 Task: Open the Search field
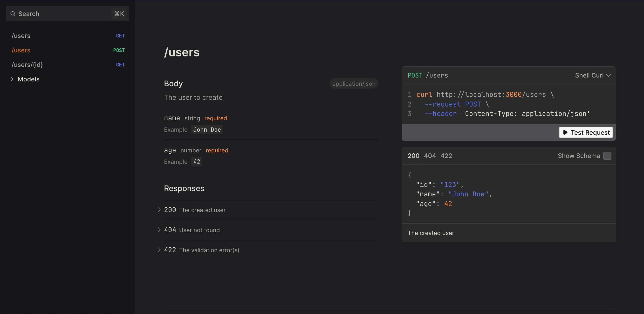(67, 14)
